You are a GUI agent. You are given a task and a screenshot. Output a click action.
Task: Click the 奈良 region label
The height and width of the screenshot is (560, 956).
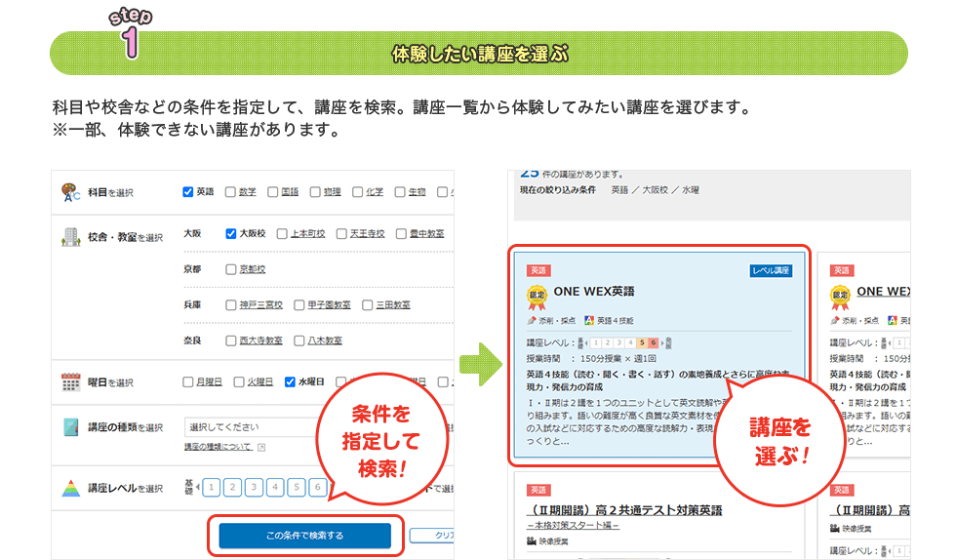click(192, 340)
